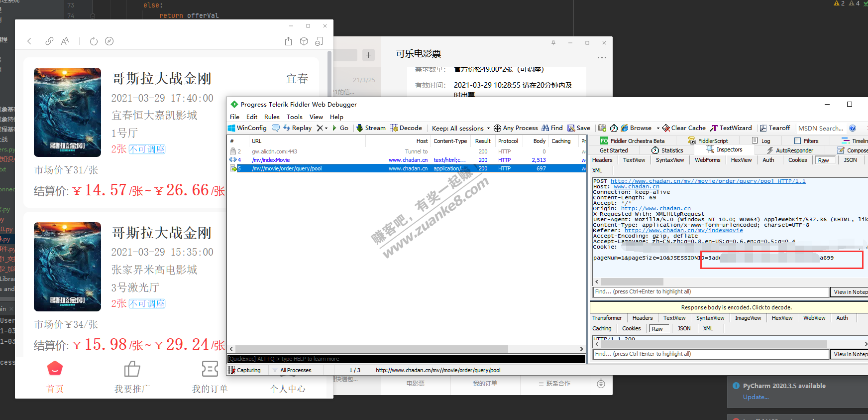Image resolution: width=868 pixels, height=420 pixels.
Task: Open the Browse dropdown arrow
Action: coord(658,128)
